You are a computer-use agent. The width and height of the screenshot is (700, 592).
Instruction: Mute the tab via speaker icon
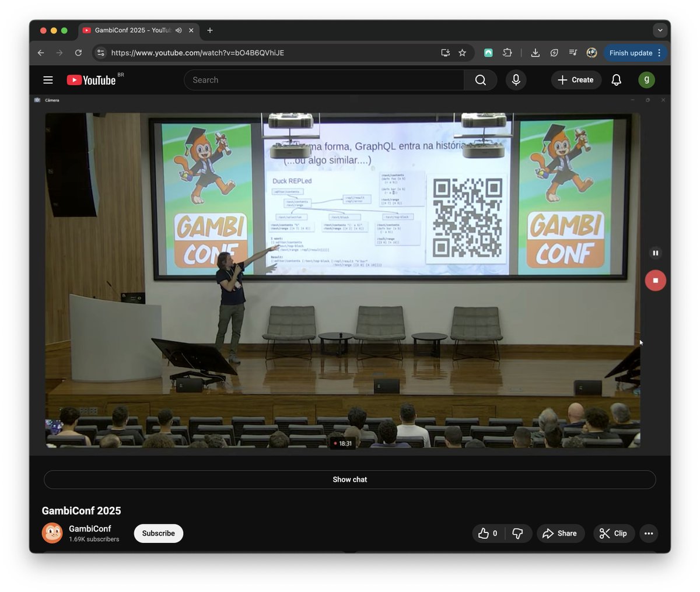[x=178, y=30]
